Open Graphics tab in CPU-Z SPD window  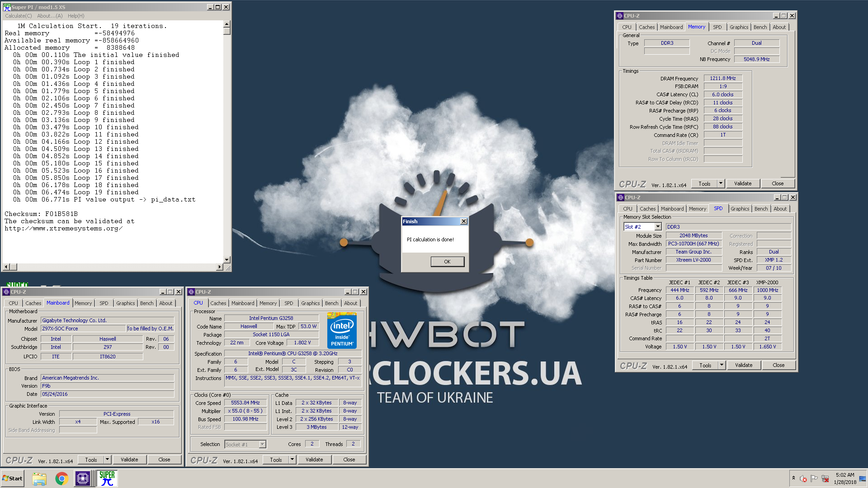pos(740,209)
